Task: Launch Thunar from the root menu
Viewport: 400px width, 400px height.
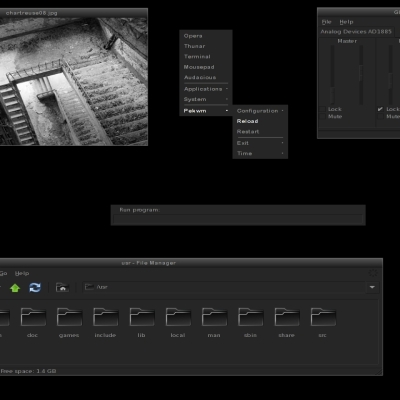Action: [205, 46]
